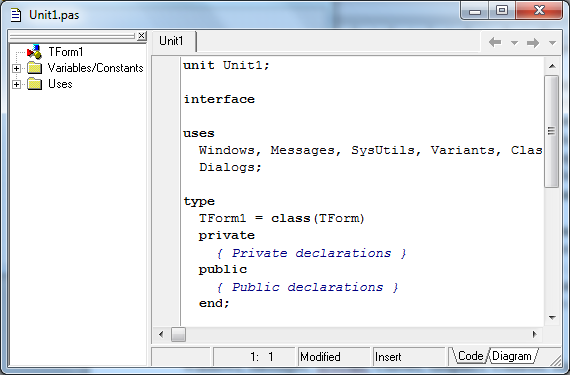Click the Unit1.pas document icon in title bar
Screen dimensions: 570x375
point(16,15)
